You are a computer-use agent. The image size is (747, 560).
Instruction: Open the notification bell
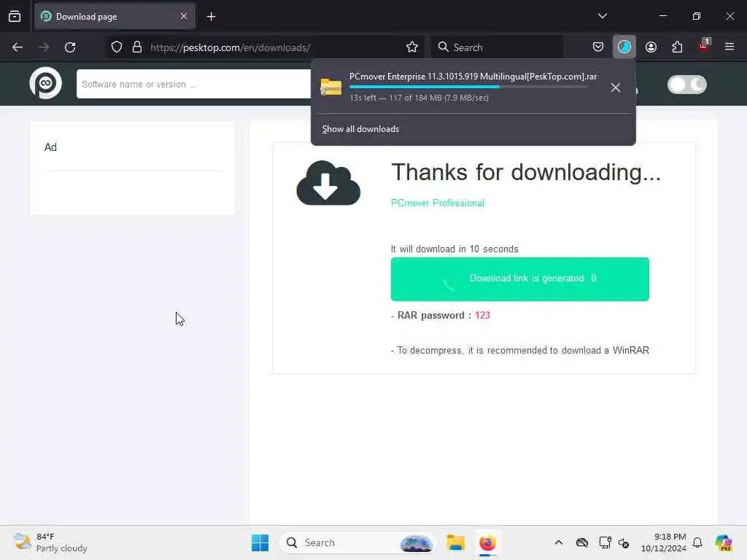[x=697, y=542]
